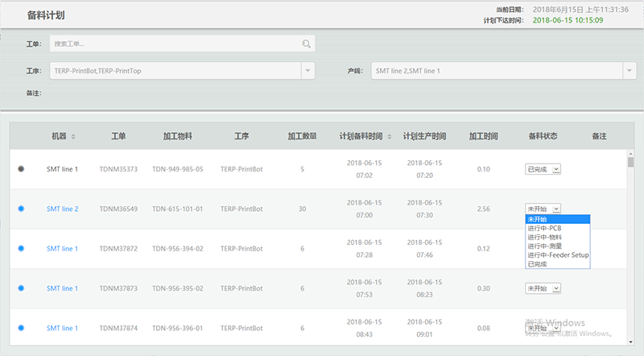This screenshot has height=356, width=644.
Task: Choose 进行中-Feeder Setup in status list
Action: (557, 255)
